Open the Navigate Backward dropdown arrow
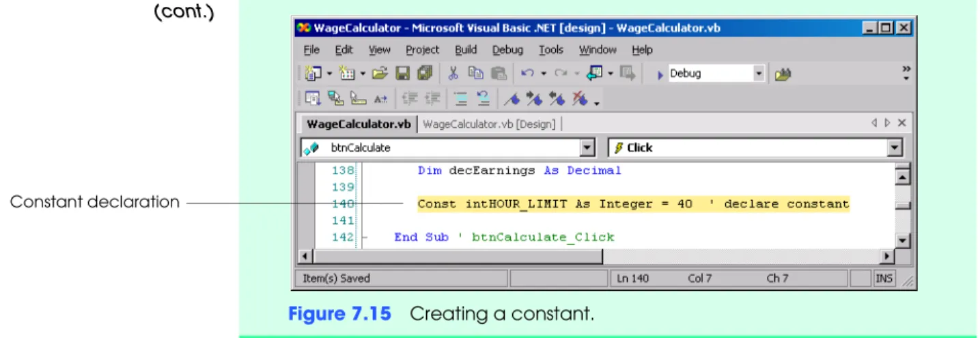This screenshot has width=980, height=338. (611, 74)
